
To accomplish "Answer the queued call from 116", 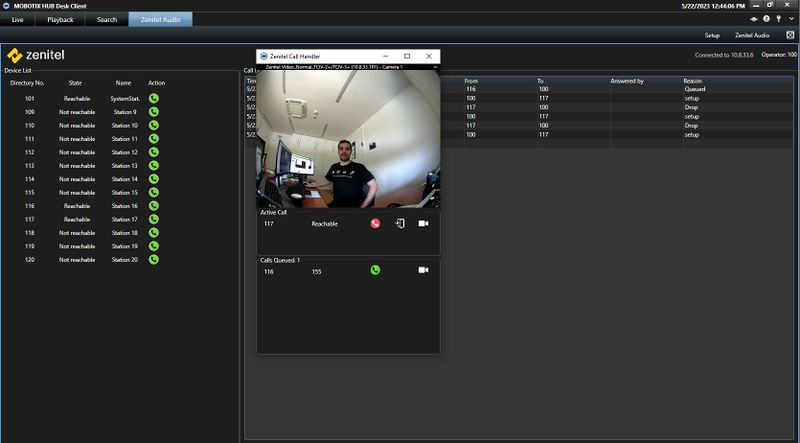I will coord(375,270).
